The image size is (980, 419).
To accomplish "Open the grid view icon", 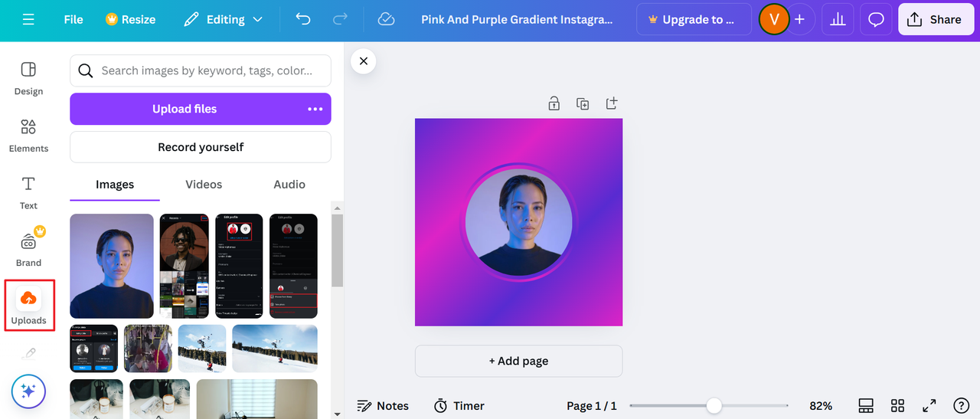I will click(898, 406).
